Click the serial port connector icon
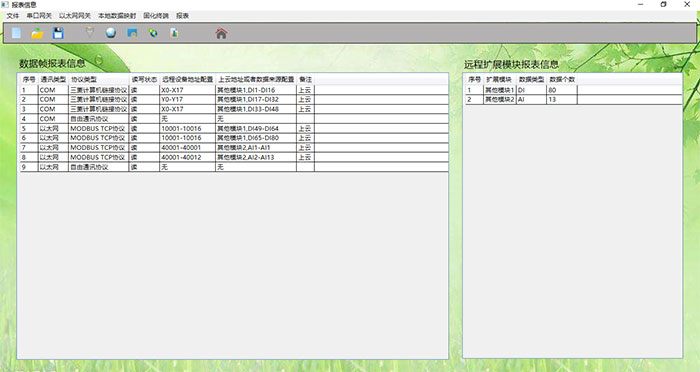This screenshot has height=372, width=700. point(90,33)
